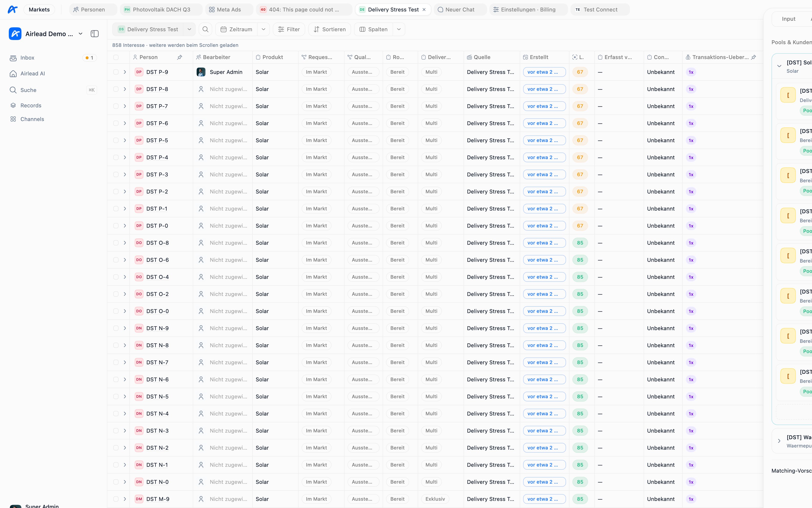The width and height of the screenshot is (812, 508).
Task: Click the DN avatar badge of DST N-9
Action: (139, 328)
